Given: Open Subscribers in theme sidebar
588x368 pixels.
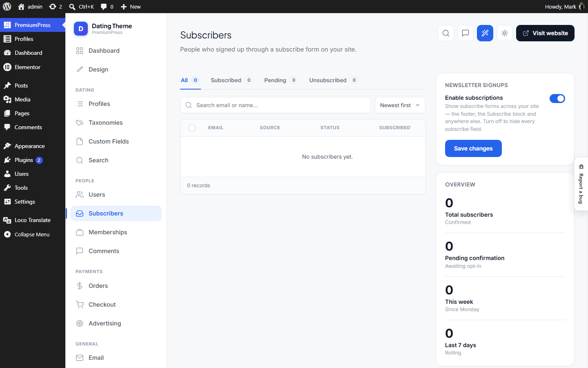Looking at the screenshot, I should (116, 213).
